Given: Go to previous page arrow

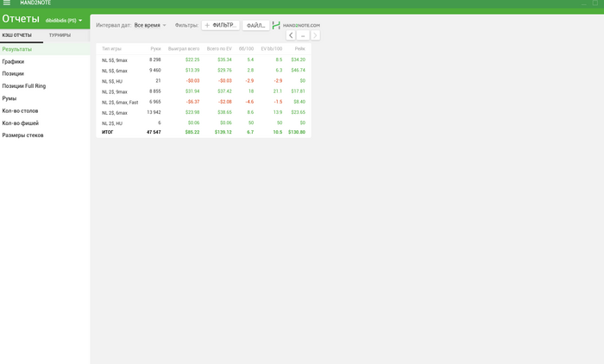Looking at the screenshot, I should pyautogui.click(x=291, y=35).
